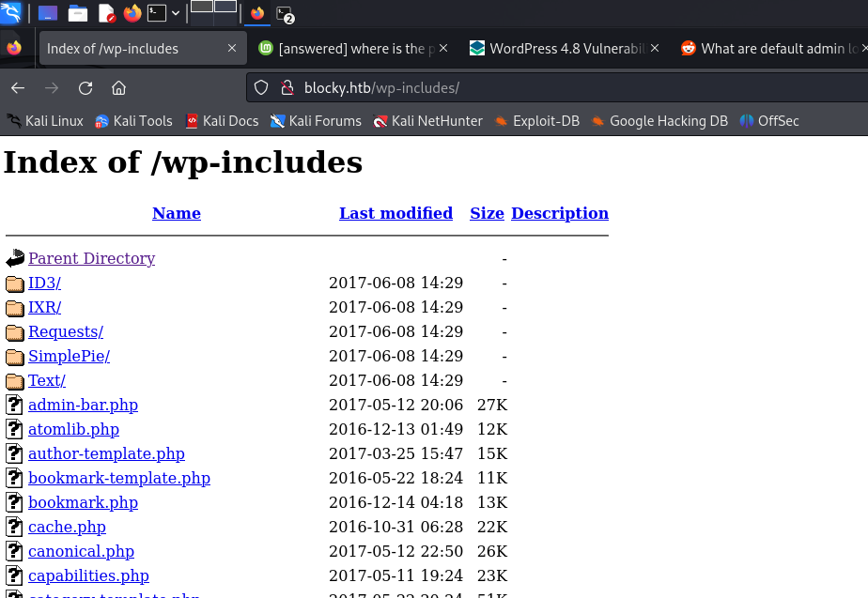The height and width of the screenshot is (598, 868).
Task: Sort listing by Size column
Action: pos(487,213)
